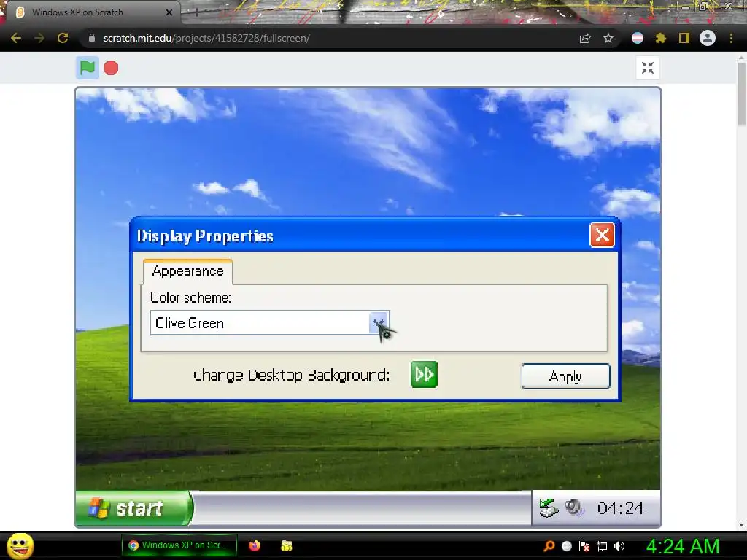The height and width of the screenshot is (560, 747).
Task: Toggle the browser side panel
Action: coord(684,38)
